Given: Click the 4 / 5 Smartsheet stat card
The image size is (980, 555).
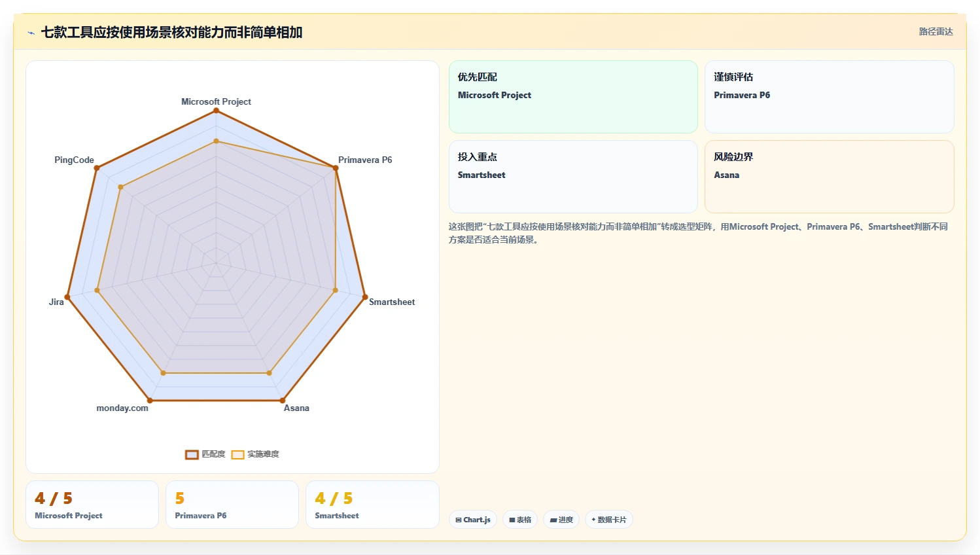Looking at the screenshot, I should [x=372, y=505].
